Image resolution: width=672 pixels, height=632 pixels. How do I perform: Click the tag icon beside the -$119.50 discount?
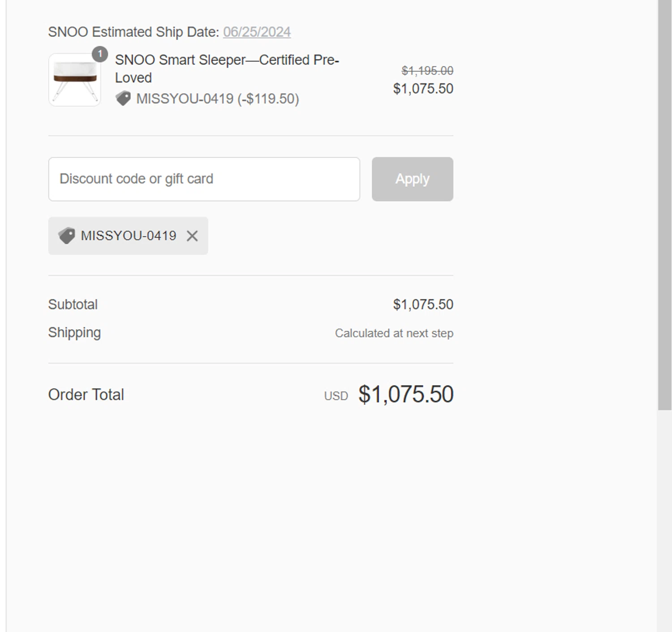pyautogui.click(x=123, y=98)
